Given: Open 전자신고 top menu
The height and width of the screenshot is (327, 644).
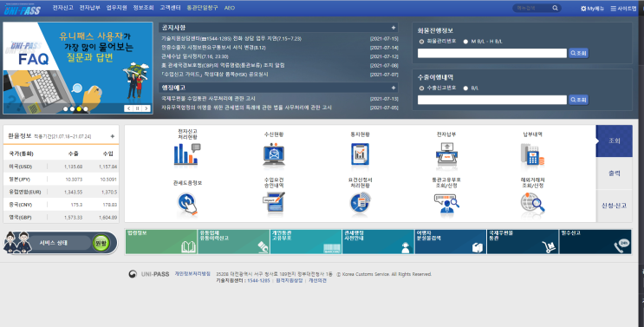Looking at the screenshot, I should 62,8.
